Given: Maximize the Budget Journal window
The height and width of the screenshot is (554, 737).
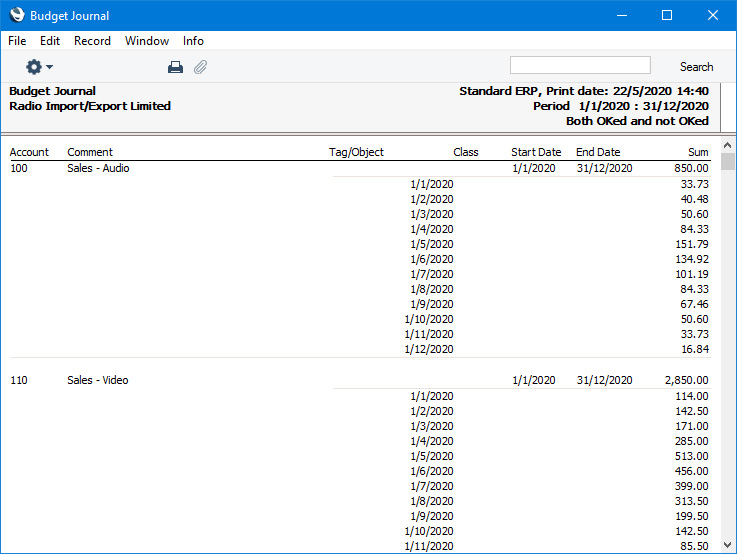Looking at the screenshot, I should pyautogui.click(x=666, y=16).
